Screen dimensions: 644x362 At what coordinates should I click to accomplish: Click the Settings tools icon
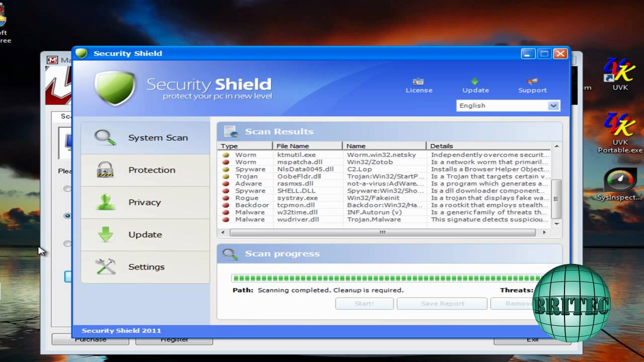105,266
